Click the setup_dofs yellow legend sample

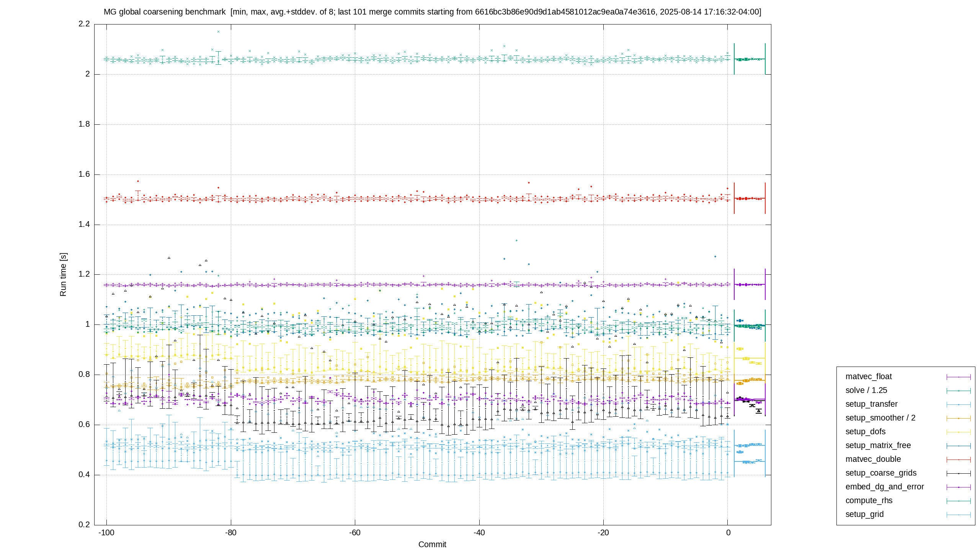[x=959, y=432]
